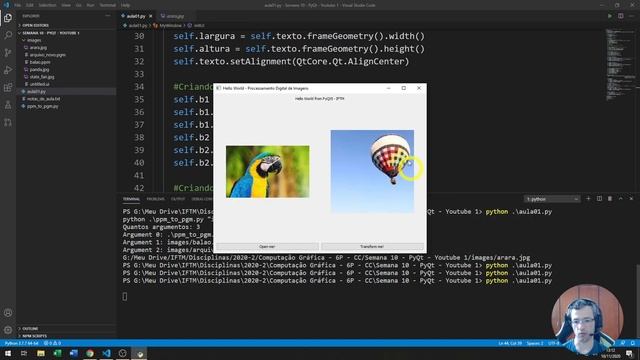Open balao.ppm in the explorer

(x=40, y=62)
